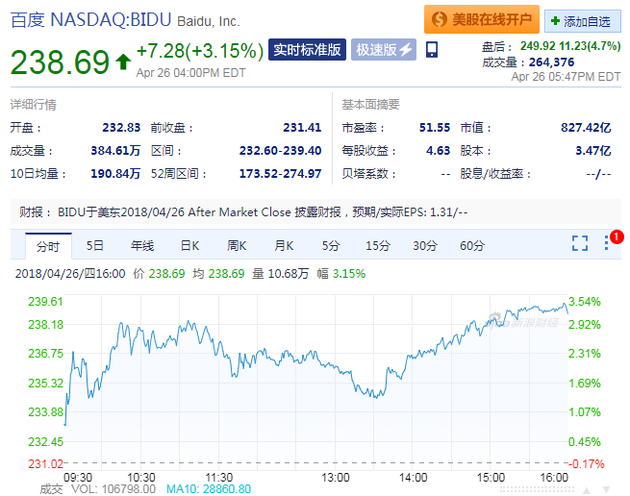Click the 239.61 price axis label
The image size is (630, 496).
(x=45, y=301)
